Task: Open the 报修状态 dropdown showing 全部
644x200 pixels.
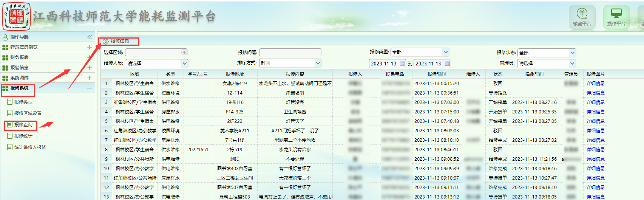Action: (x=572, y=53)
